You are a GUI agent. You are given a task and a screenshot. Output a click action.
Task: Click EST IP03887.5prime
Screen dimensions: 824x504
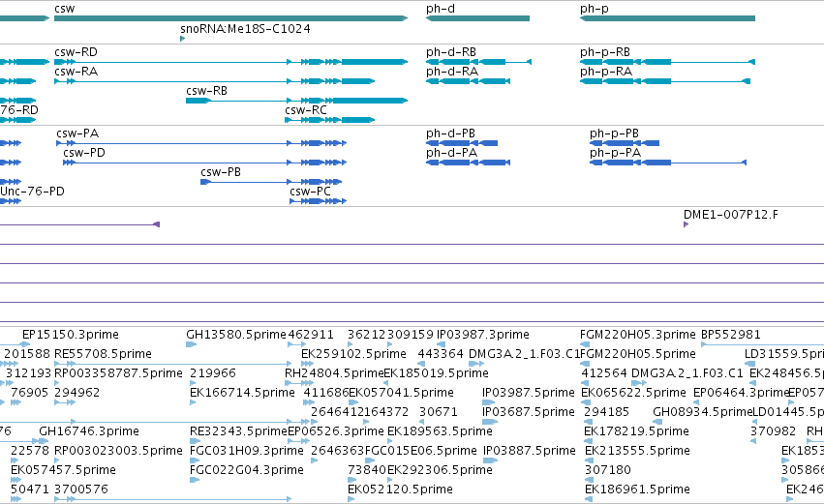(x=530, y=452)
